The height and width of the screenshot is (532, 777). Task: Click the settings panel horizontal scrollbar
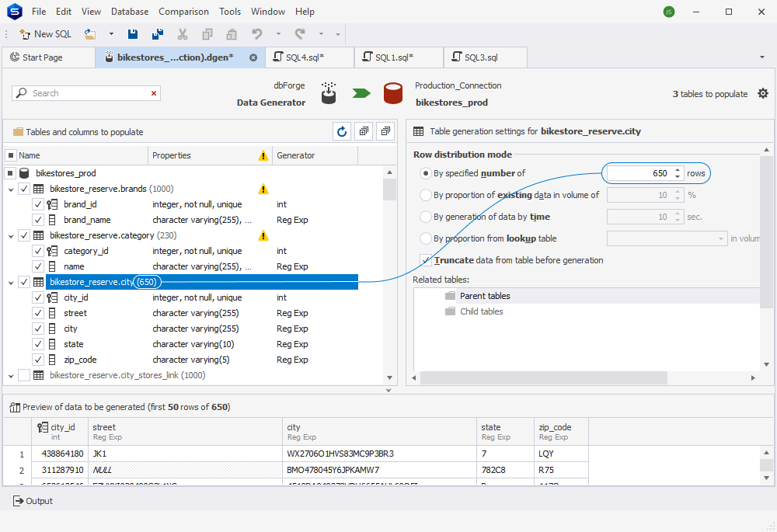(544, 378)
